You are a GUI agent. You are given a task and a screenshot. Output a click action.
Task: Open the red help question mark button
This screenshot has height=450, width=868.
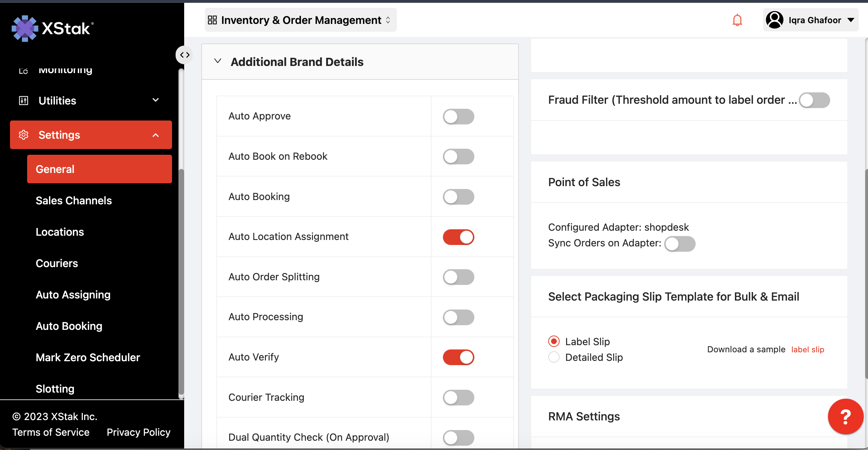coord(845,416)
